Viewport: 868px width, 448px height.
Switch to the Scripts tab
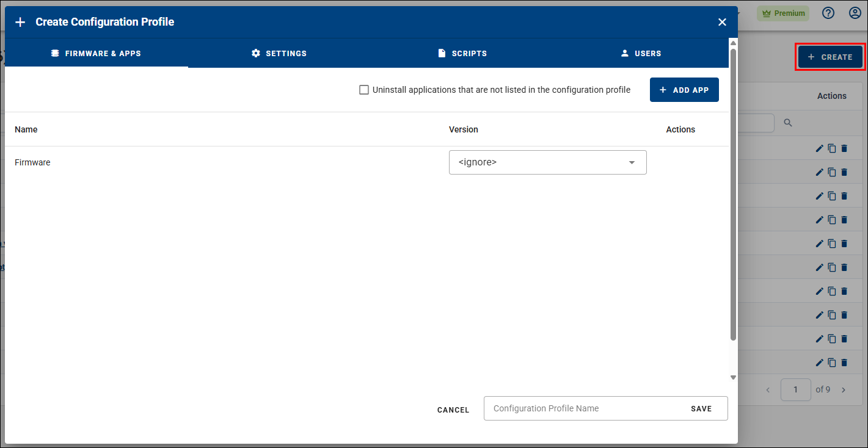(462, 54)
